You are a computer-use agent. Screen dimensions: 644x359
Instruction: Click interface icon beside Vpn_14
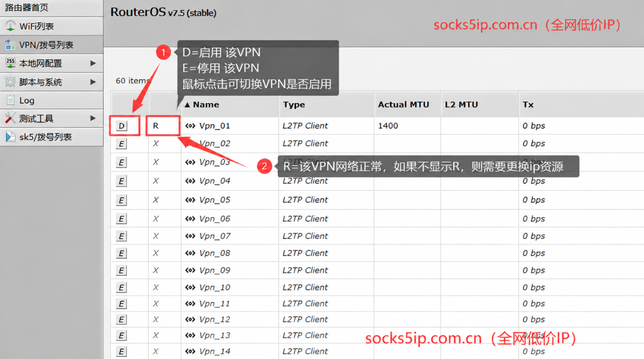coord(190,351)
